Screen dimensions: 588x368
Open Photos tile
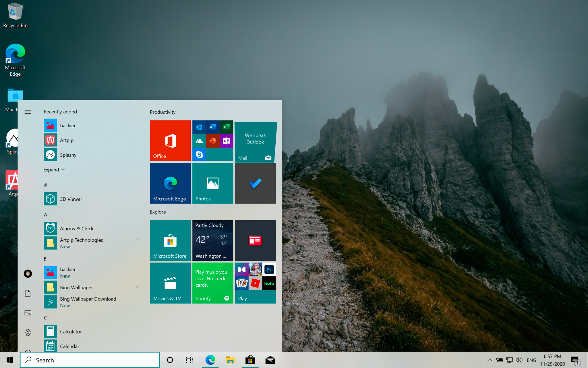[212, 183]
